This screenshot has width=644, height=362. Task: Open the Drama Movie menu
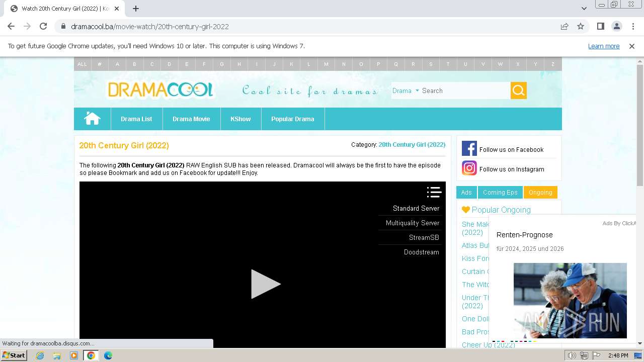pyautogui.click(x=191, y=119)
